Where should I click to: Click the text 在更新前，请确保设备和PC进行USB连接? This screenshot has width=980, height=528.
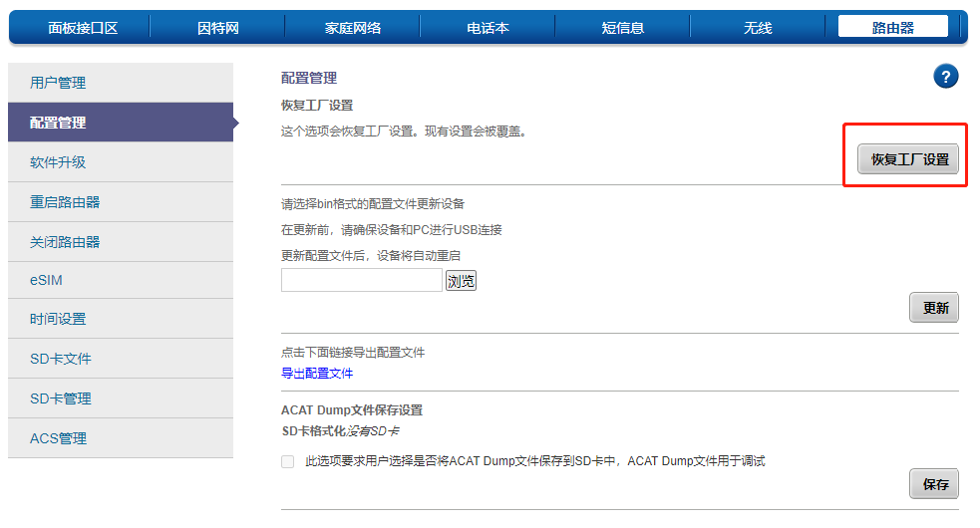point(391,230)
